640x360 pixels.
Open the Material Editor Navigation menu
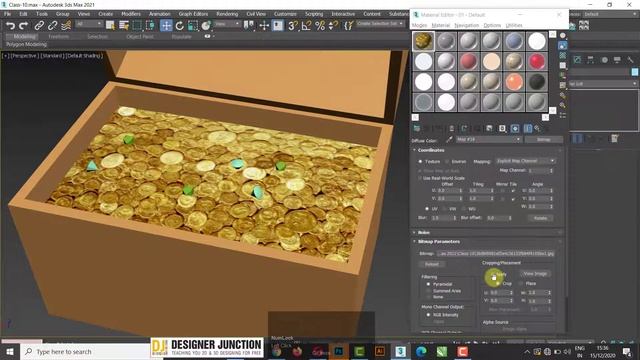(x=467, y=25)
